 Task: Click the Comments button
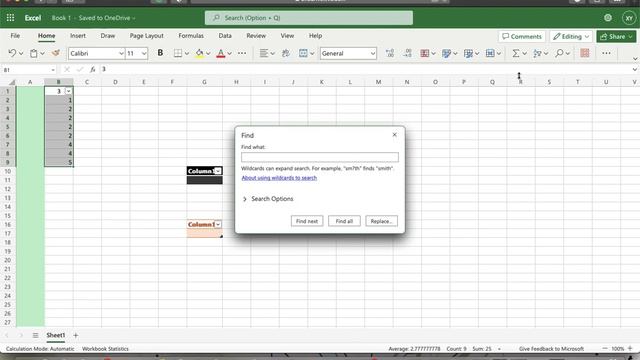tap(522, 36)
